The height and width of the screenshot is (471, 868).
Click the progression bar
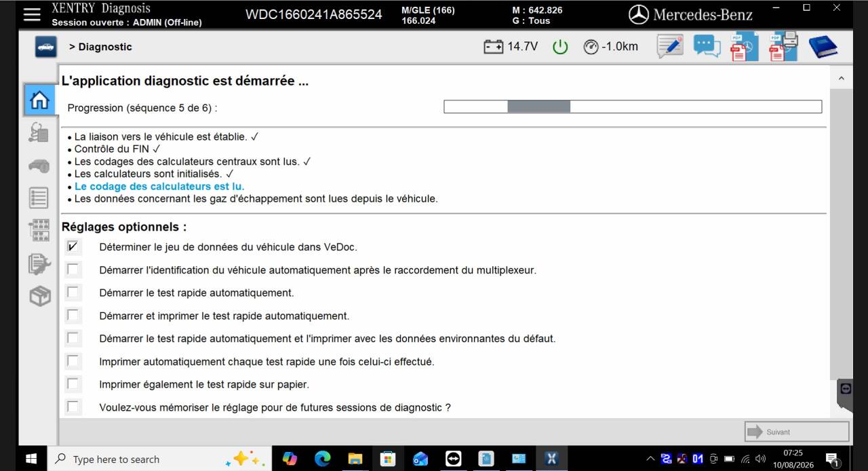633,107
